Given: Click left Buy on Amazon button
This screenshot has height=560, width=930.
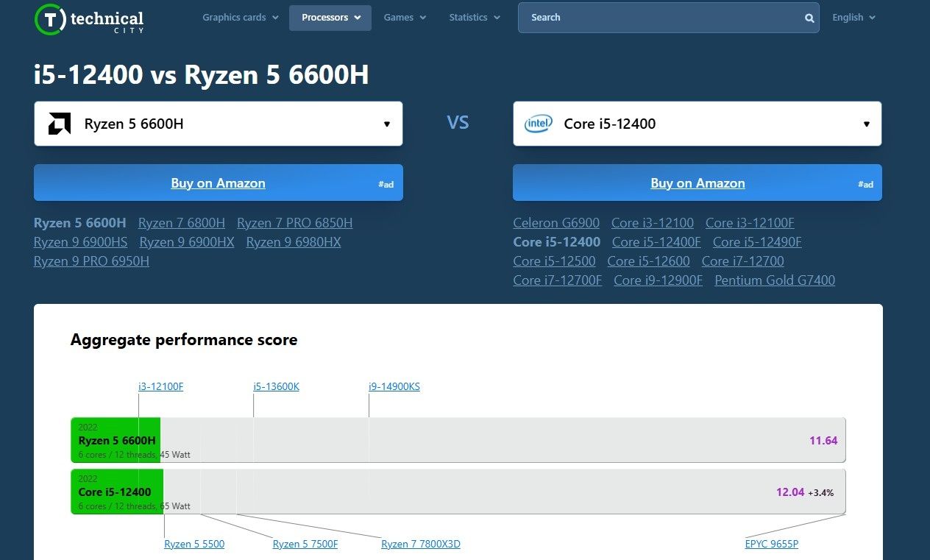Looking at the screenshot, I should coord(219,182).
